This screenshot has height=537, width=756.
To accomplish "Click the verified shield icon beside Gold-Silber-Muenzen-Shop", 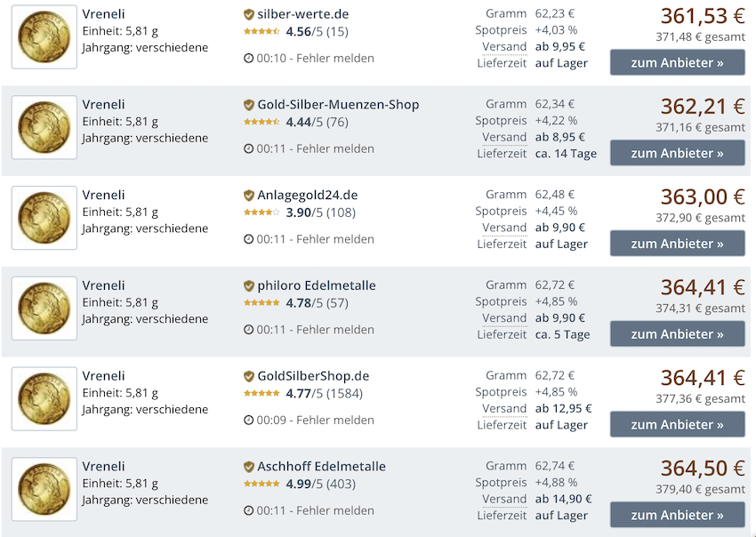I will pos(249,105).
